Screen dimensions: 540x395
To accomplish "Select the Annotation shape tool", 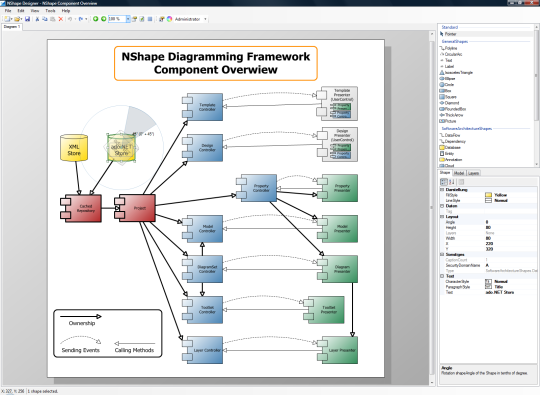I will point(451,159).
